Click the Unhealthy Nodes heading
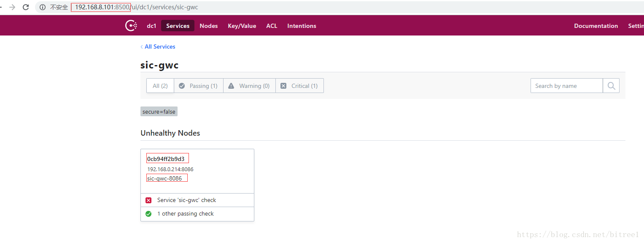The height and width of the screenshot is (243, 644). 170,133
